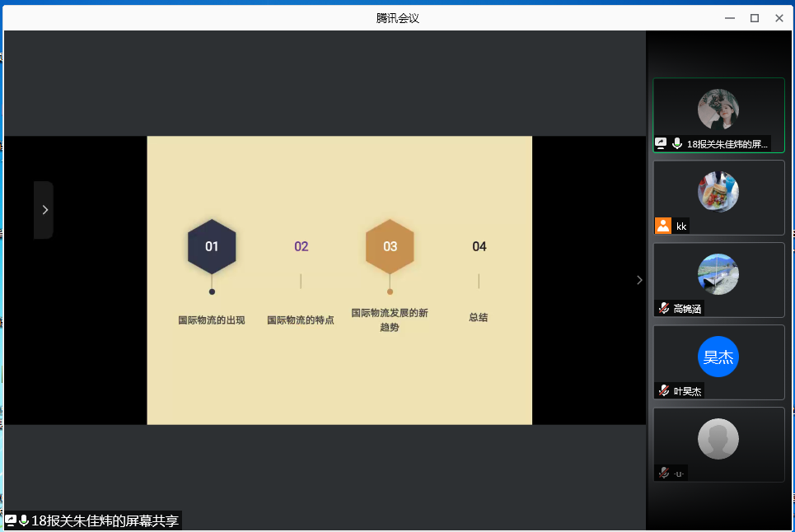Click muted microphone icon beside -u-
The width and height of the screenshot is (795, 532).
point(663,473)
